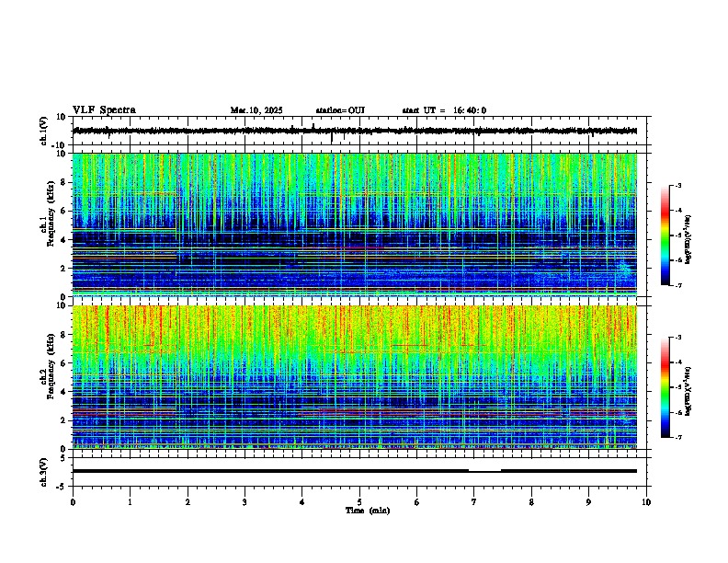The height and width of the screenshot is (563, 728).
Task: Click inside the ch.2 spectrogram panel
Action: [355, 377]
